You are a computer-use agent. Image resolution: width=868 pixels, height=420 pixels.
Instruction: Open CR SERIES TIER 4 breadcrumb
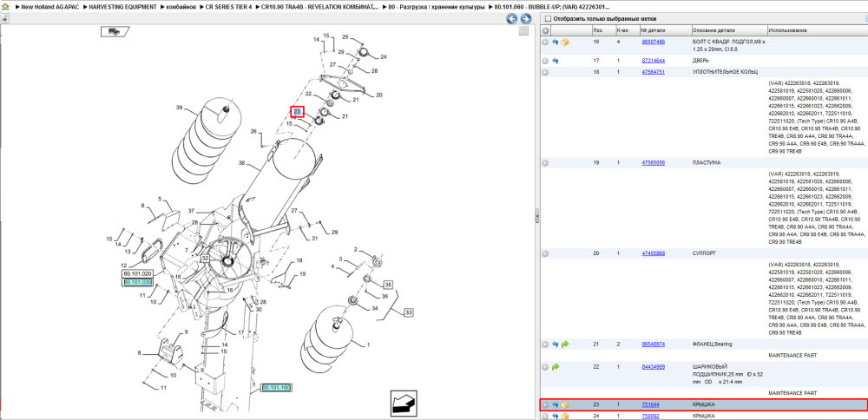point(228,8)
